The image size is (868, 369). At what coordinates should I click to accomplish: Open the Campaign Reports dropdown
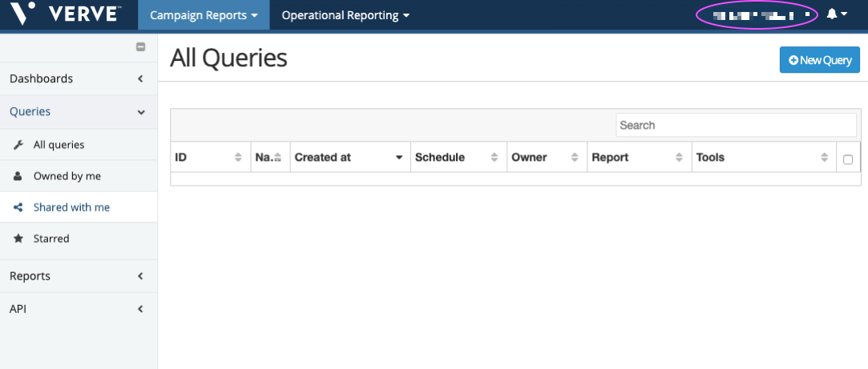click(x=204, y=15)
